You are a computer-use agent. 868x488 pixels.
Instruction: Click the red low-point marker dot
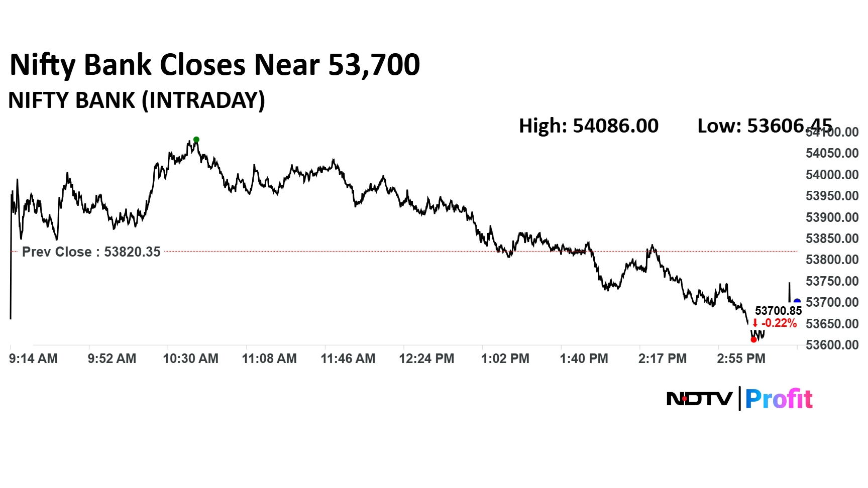click(x=753, y=340)
